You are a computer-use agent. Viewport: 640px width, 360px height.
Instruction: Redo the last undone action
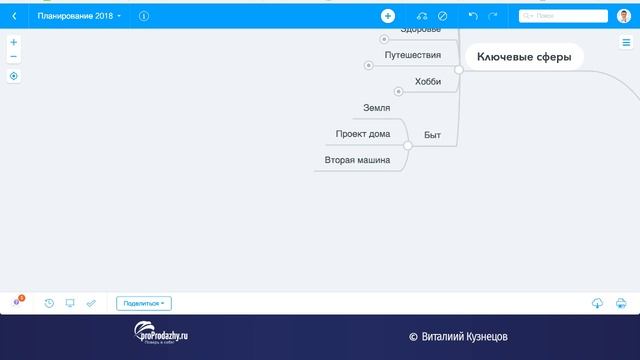click(493, 16)
